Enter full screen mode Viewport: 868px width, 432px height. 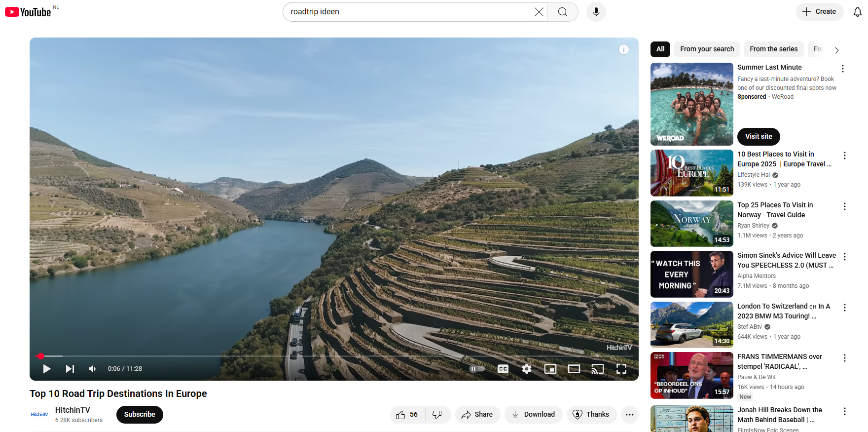[621, 369]
